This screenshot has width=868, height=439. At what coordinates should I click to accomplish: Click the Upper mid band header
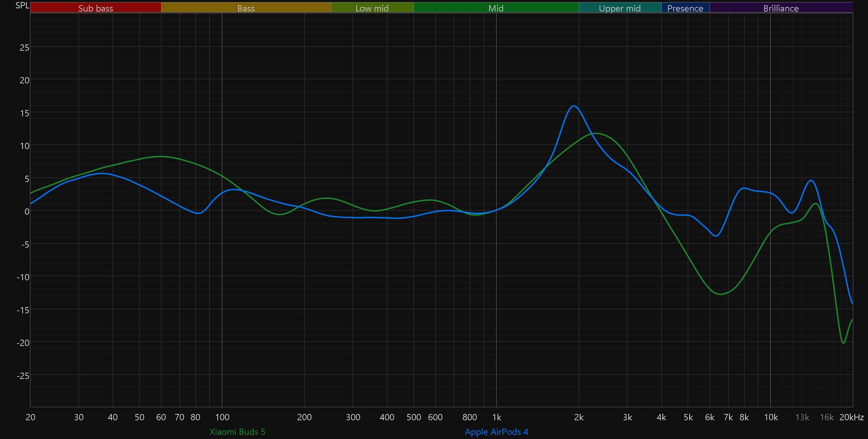pos(620,8)
